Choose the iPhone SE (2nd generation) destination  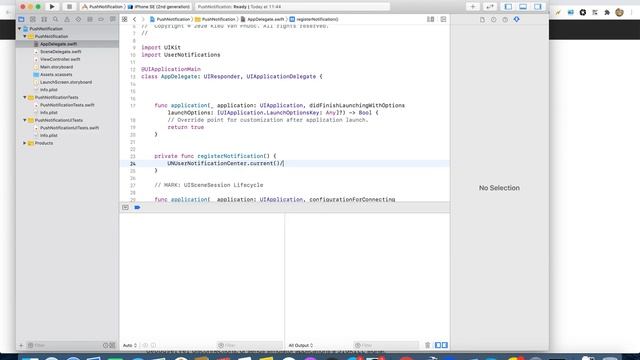coord(159,7)
